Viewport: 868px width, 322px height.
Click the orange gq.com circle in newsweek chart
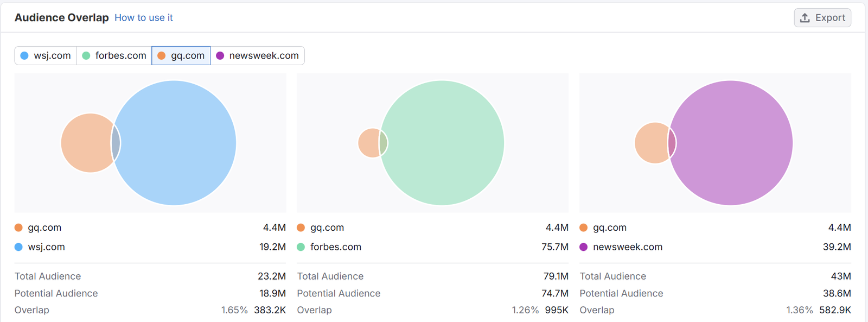[650, 143]
